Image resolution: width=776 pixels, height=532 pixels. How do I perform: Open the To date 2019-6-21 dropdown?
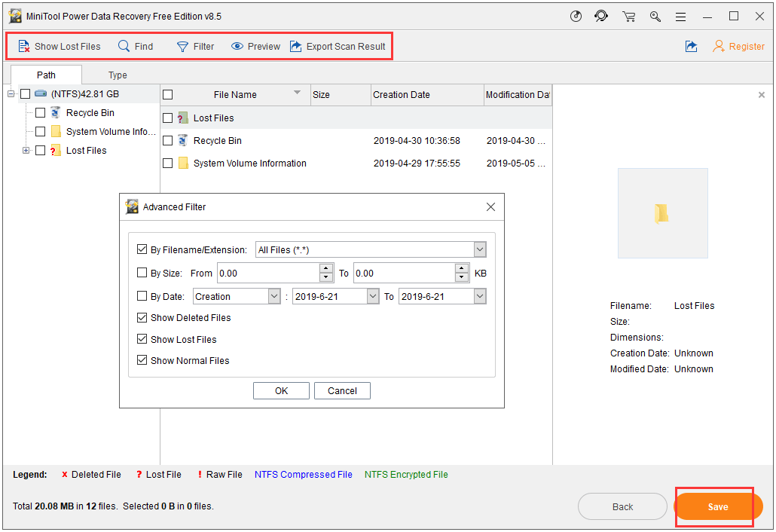point(480,296)
